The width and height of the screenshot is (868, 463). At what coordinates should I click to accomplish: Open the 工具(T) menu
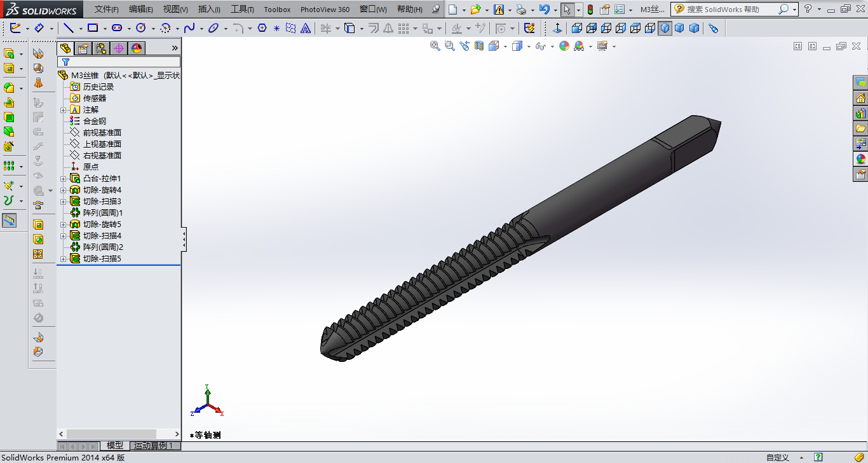click(x=242, y=10)
